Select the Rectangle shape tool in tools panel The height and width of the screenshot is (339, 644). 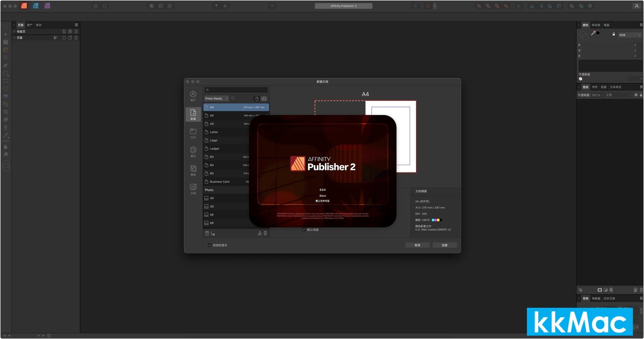[6, 73]
